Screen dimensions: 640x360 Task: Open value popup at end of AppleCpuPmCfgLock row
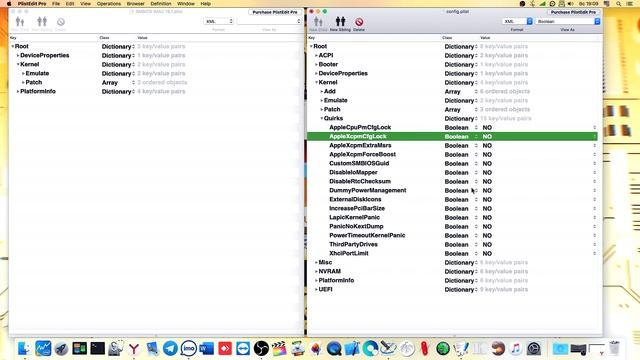click(594, 127)
